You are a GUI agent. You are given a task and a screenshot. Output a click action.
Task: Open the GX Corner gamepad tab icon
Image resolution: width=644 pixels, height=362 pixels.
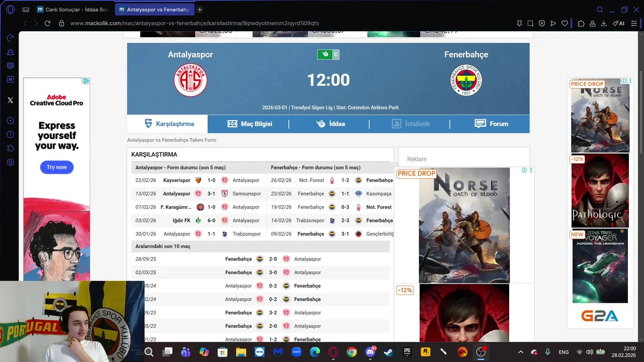26,10
